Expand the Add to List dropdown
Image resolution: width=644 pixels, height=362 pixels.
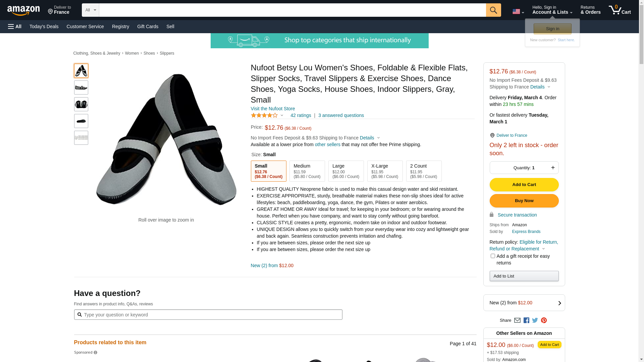pos(524,276)
